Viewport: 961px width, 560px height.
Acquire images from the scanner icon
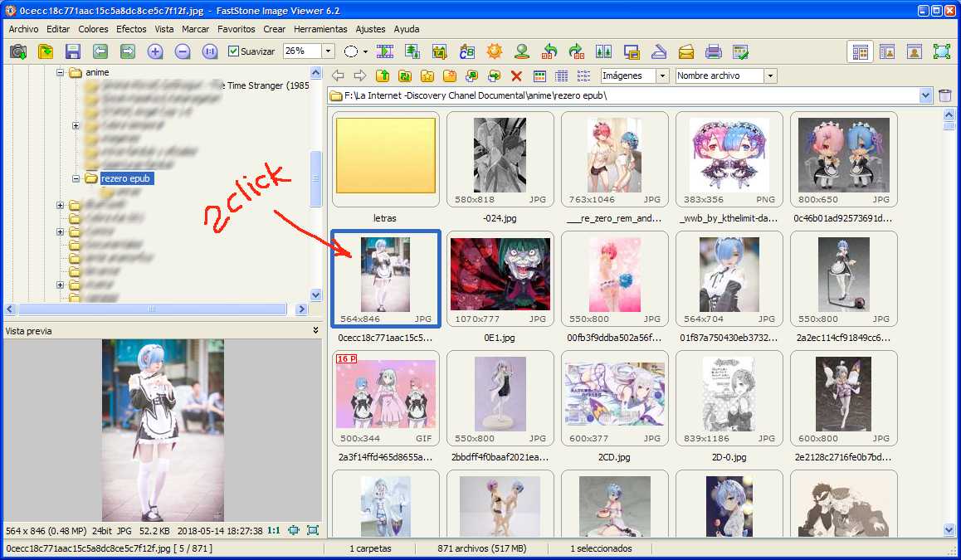659,52
